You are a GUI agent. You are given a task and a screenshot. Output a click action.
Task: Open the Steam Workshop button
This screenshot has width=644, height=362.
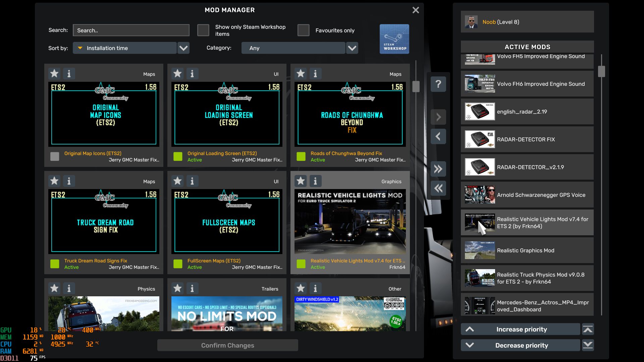[x=394, y=39]
